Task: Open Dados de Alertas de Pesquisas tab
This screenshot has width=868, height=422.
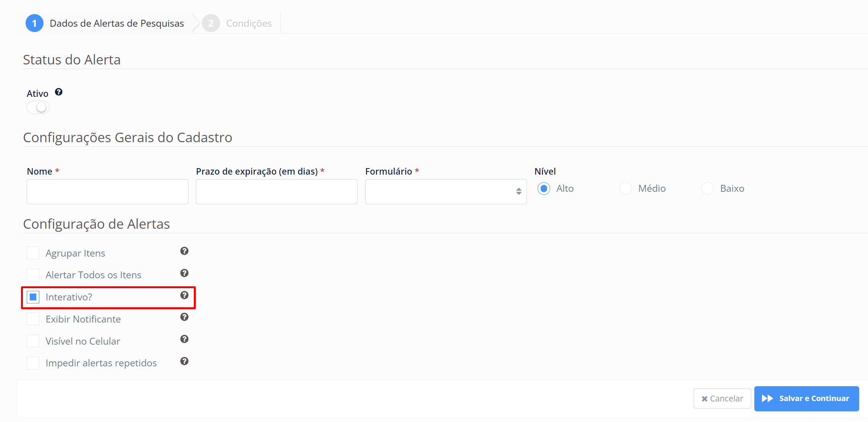Action: coord(116,23)
